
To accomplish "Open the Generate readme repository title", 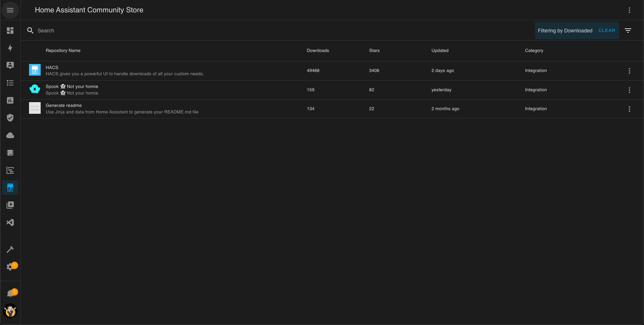I will (64, 105).
